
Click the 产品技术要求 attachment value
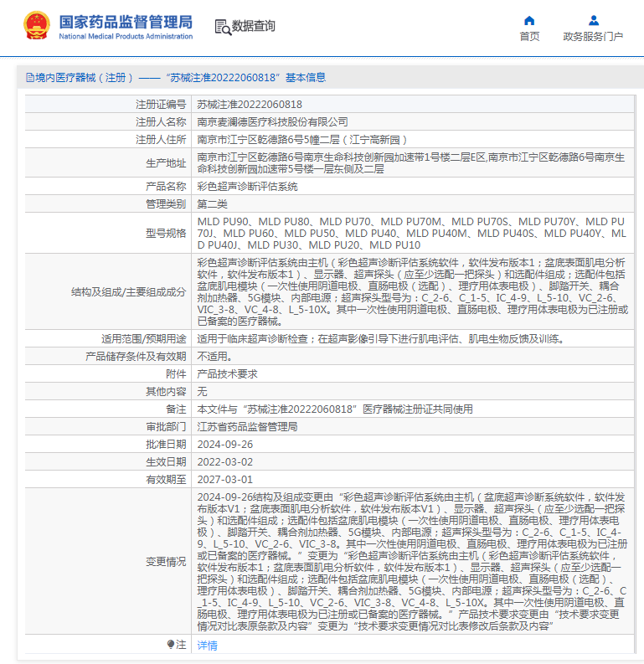point(227,373)
